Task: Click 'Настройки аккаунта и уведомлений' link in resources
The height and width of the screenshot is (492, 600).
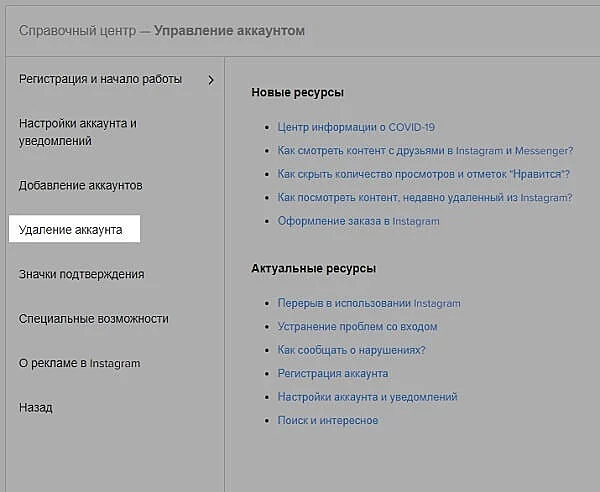Action: coord(367,397)
